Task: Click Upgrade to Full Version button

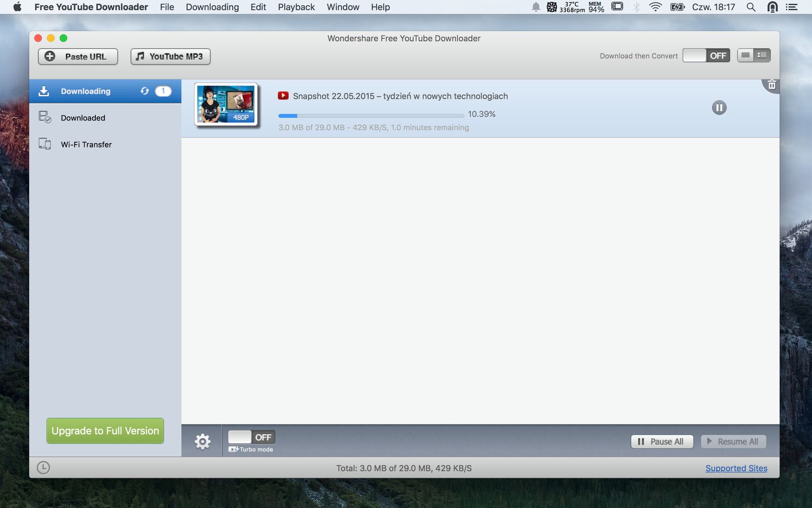Action: point(105,431)
